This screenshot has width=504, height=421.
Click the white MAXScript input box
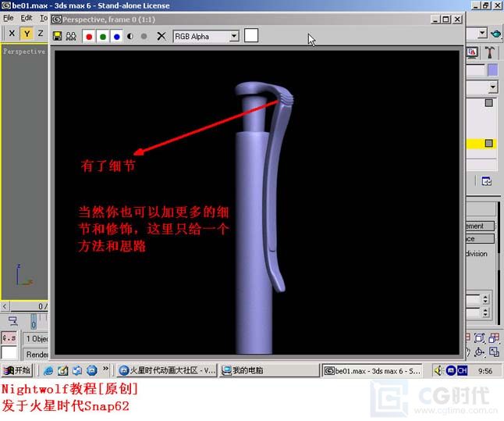coord(9,352)
